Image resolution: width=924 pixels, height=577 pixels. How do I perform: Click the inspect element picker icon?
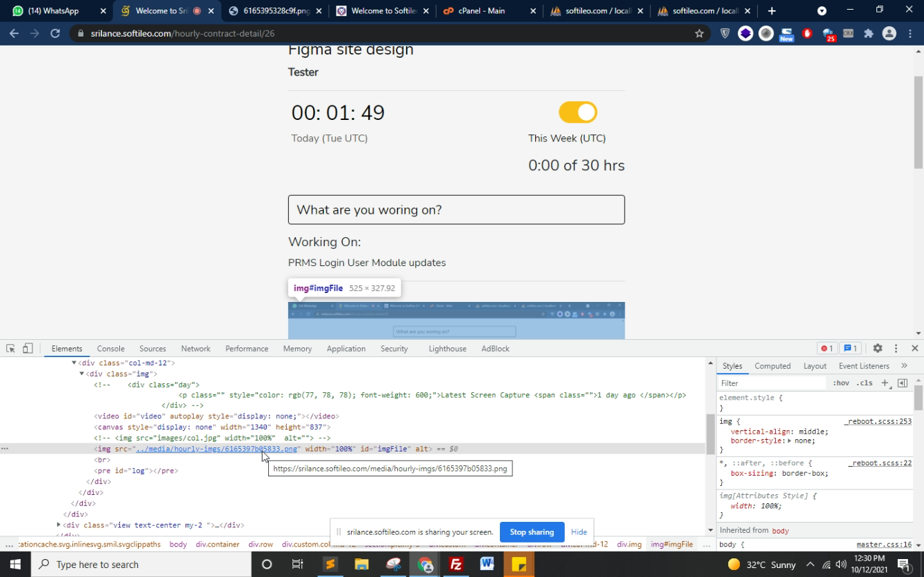click(10, 349)
